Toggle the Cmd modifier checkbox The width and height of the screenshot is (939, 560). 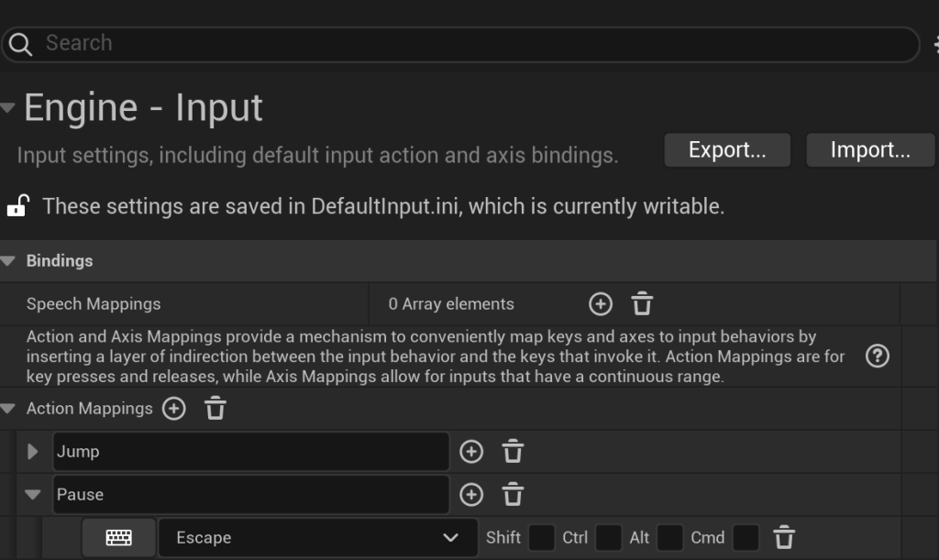pyautogui.click(x=746, y=538)
